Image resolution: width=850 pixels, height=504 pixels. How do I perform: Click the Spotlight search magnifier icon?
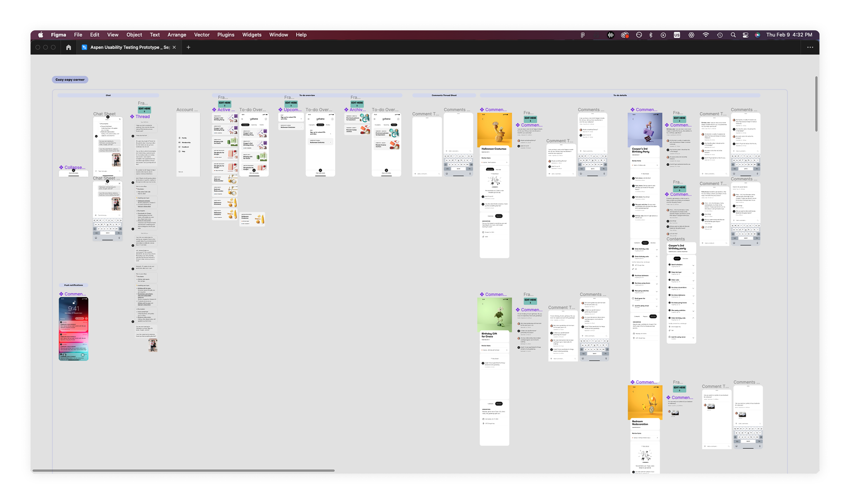[733, 35]
